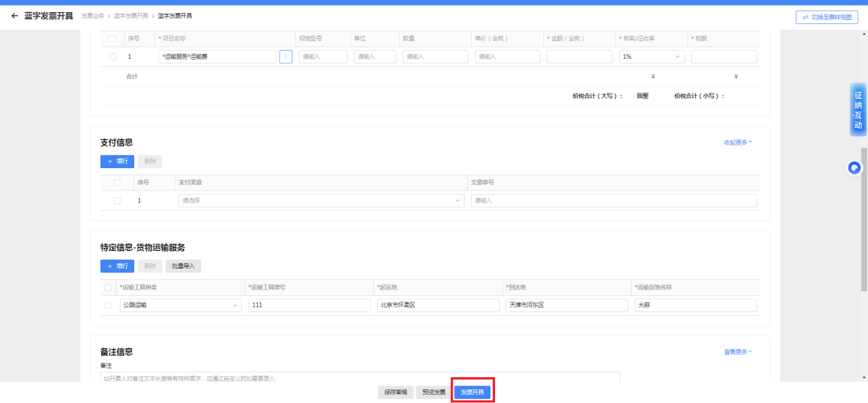Viewport: 868px width, 403px height.
Task: Open the three-dot picker next to 项目名称
Action: pos(285,56)
